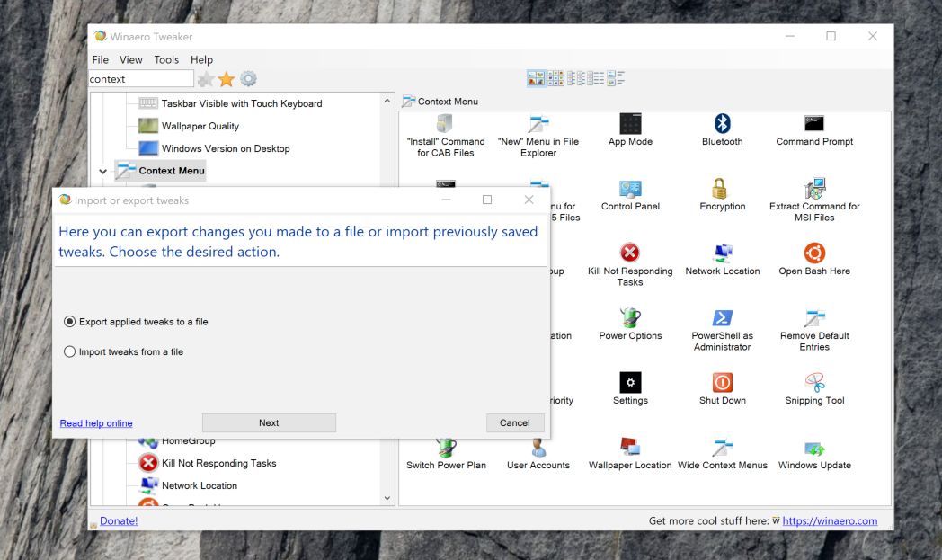Open the Bluetooth context menu tweak

point(722,130)
